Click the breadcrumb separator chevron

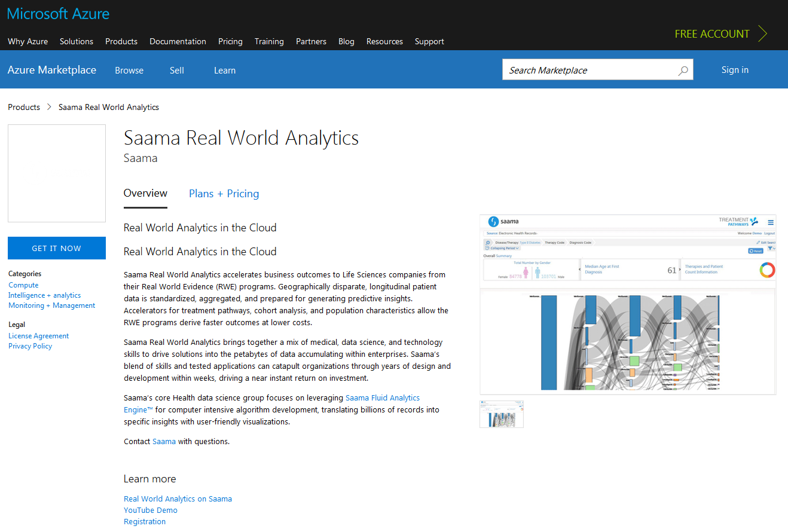click(49, 108)
